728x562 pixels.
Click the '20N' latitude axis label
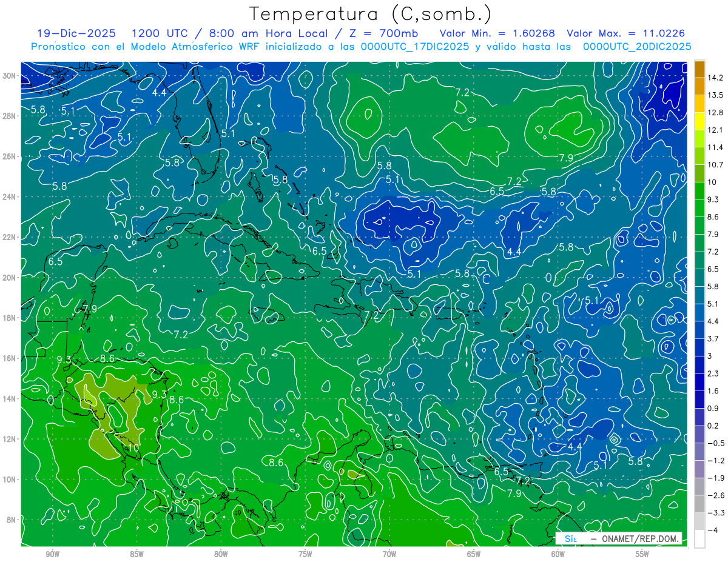tap(10, 278)
